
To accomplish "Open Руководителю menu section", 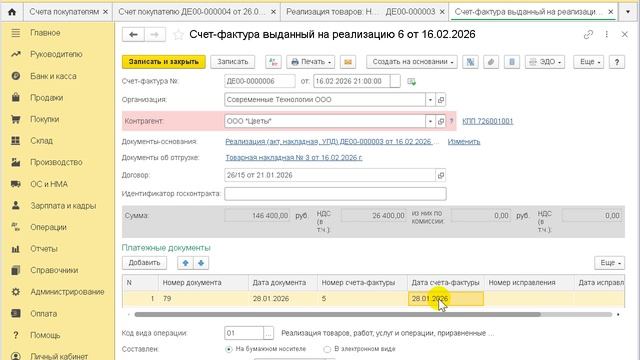I will point(57,54).
